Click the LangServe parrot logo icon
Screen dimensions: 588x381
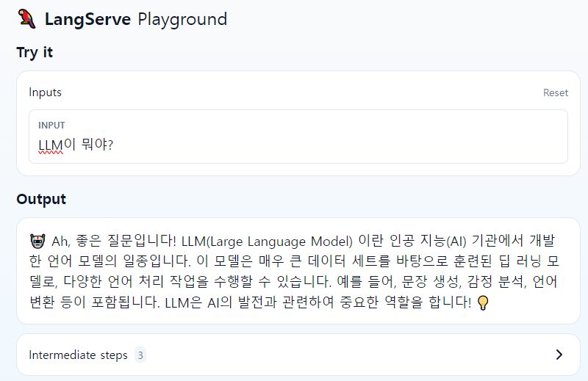click(x=26, y=19)
